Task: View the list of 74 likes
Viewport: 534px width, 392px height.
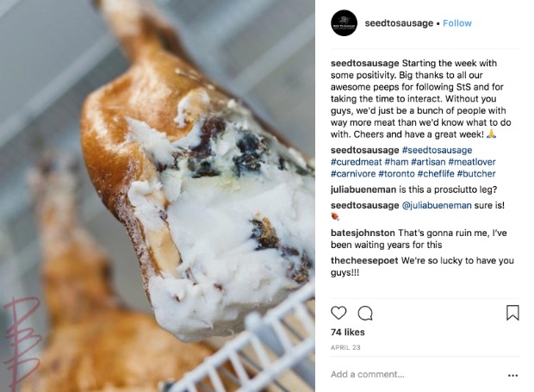Action: tap(348, 332)
